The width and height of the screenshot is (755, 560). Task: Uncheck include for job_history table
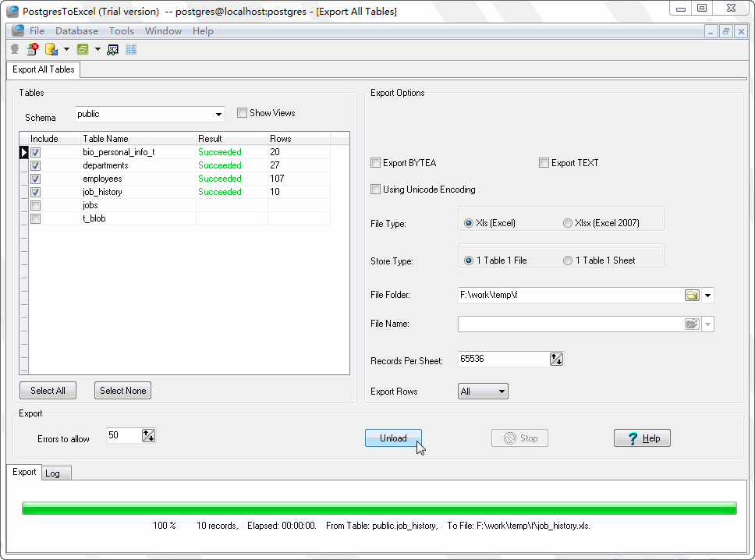tap(36, 192)
